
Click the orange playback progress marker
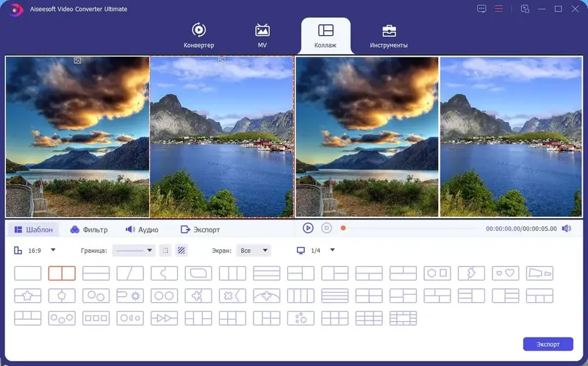coord(343,228)
